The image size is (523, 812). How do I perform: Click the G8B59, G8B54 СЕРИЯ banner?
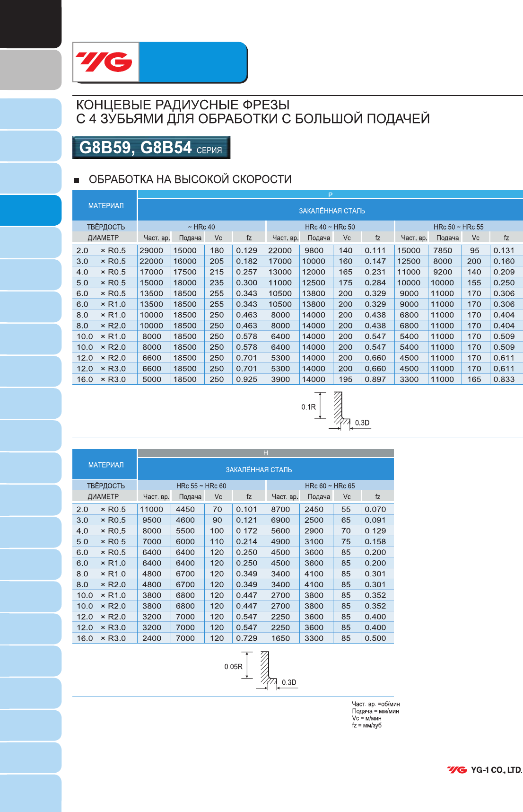point(151,148)
